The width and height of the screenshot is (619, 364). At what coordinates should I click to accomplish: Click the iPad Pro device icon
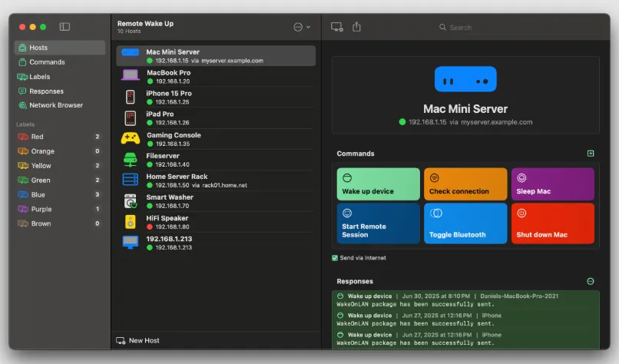pyautogui.click(x=131, y=118)
